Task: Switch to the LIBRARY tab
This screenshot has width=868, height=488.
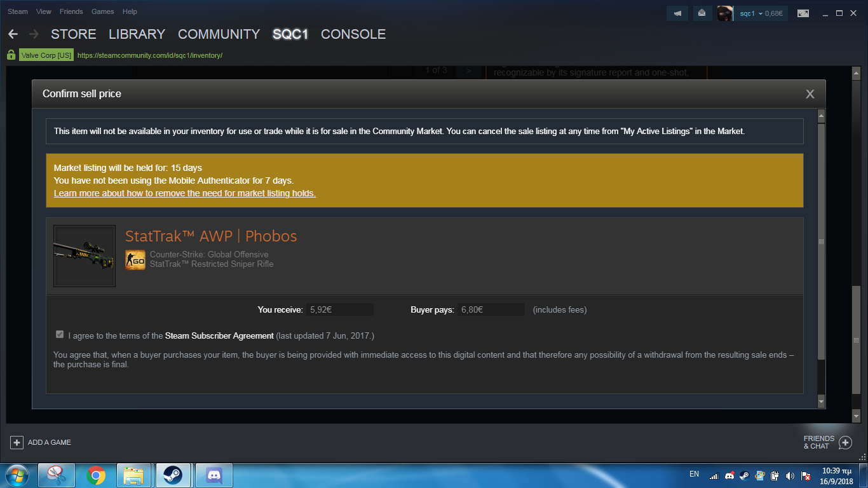Action: [x=137, y=34]
